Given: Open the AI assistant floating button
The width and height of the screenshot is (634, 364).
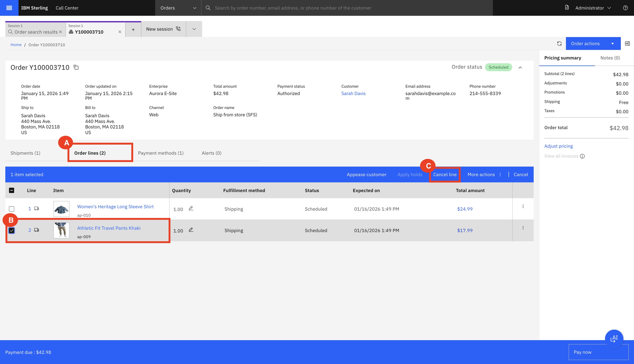Looking at the screenshot, I should click(x=614, y=339).
